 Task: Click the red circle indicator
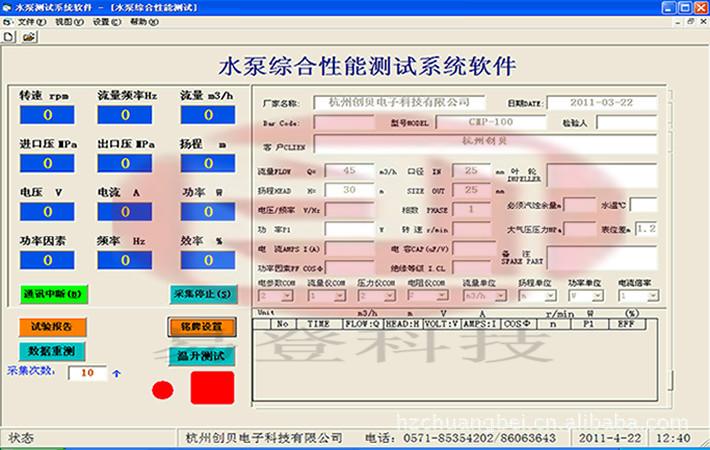click(x=163, y=390)
